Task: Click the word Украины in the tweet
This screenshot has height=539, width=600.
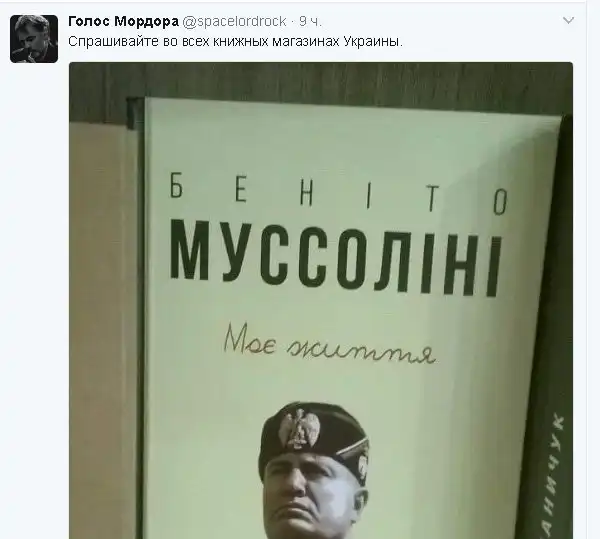Action: (x=373, y=41)
